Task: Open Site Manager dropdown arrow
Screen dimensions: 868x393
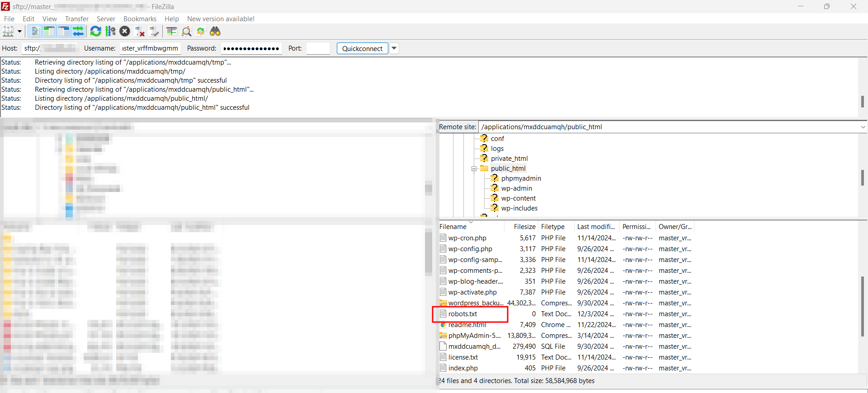Action: [19, 31]
